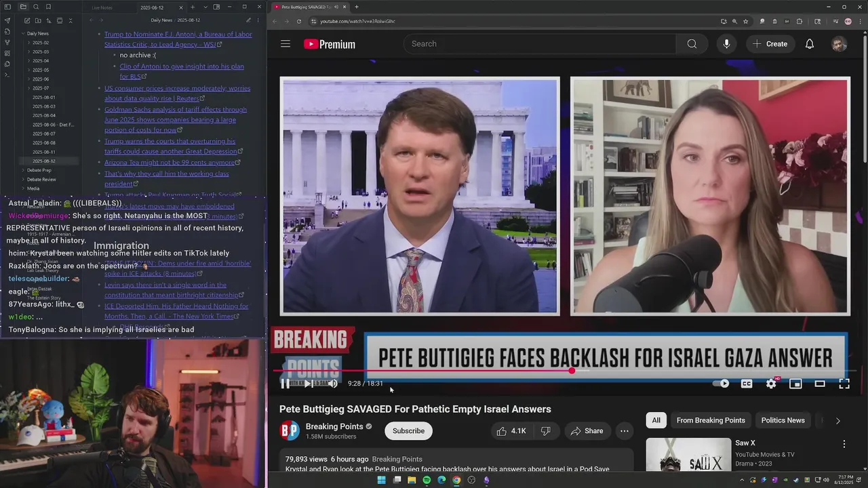Open the 2025-08-06 Diet note
This screenshot has height=488, width=868.
point(53,125)
